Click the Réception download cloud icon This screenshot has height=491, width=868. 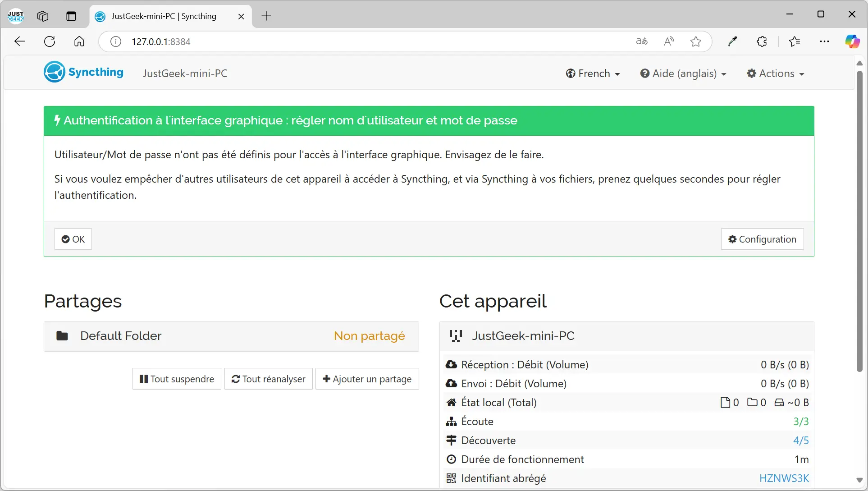[x=451, y=364]
